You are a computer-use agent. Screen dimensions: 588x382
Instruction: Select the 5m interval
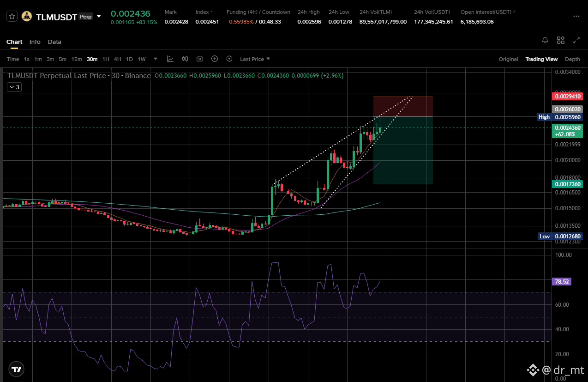tap(63, 59)
